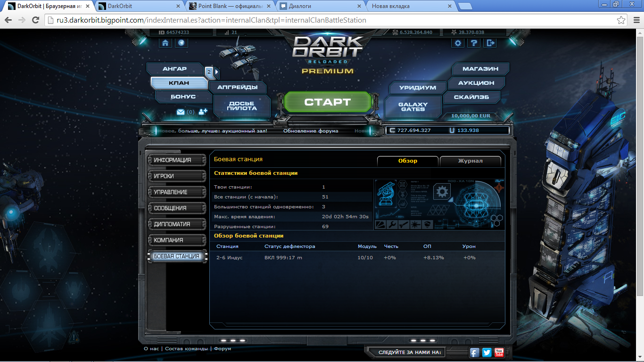Bookmark this page with the star
The height and width of the screenshot is (362, 644).
point(621,20)
